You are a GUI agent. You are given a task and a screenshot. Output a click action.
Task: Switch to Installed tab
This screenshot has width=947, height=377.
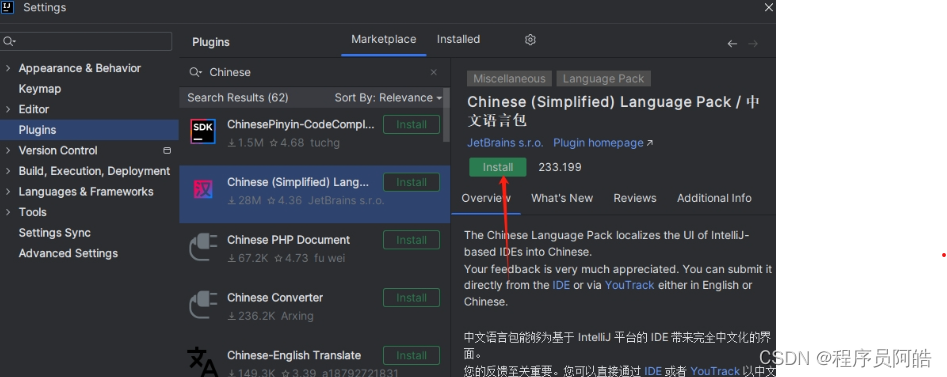pos(458,39)
